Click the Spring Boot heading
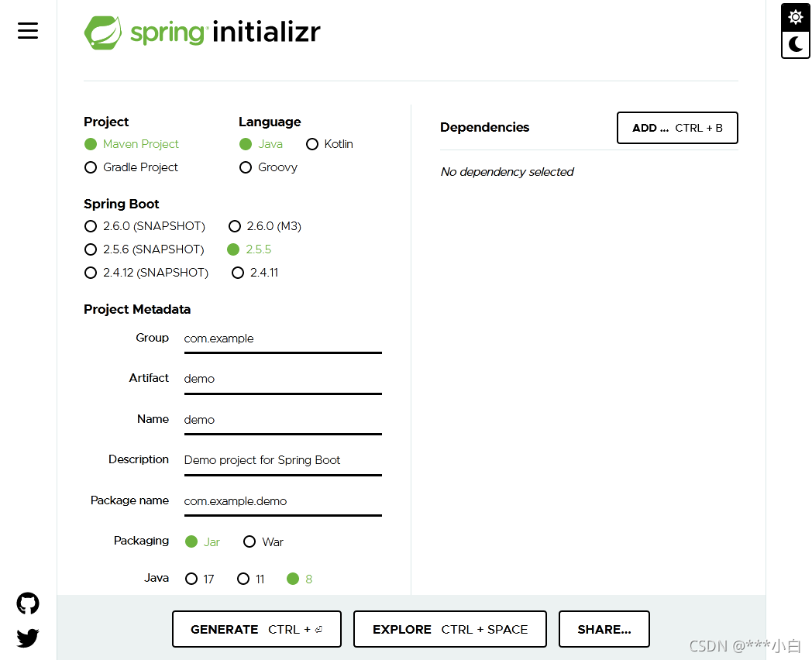812x660 pixels. pyautogui.click(x=121, y=204)
